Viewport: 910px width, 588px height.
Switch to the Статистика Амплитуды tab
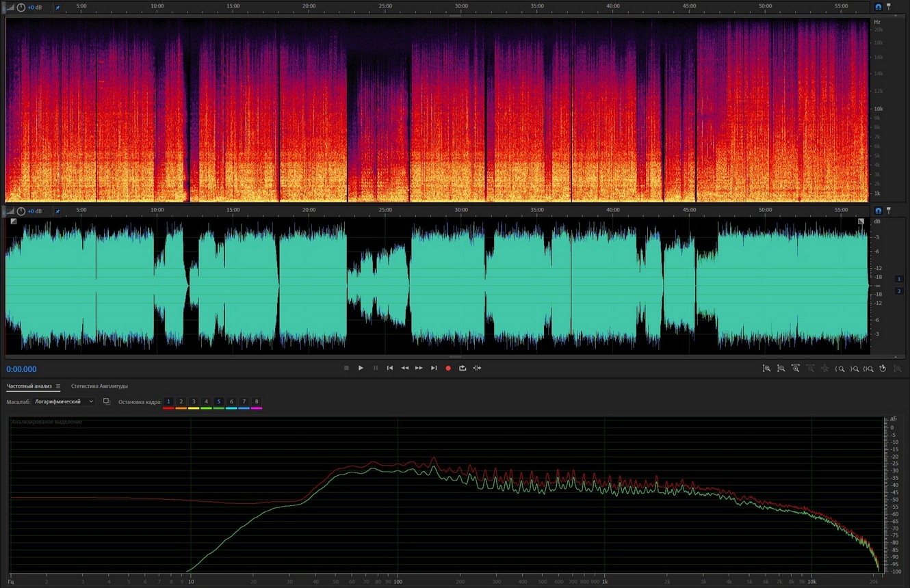[x=99, y=386]
